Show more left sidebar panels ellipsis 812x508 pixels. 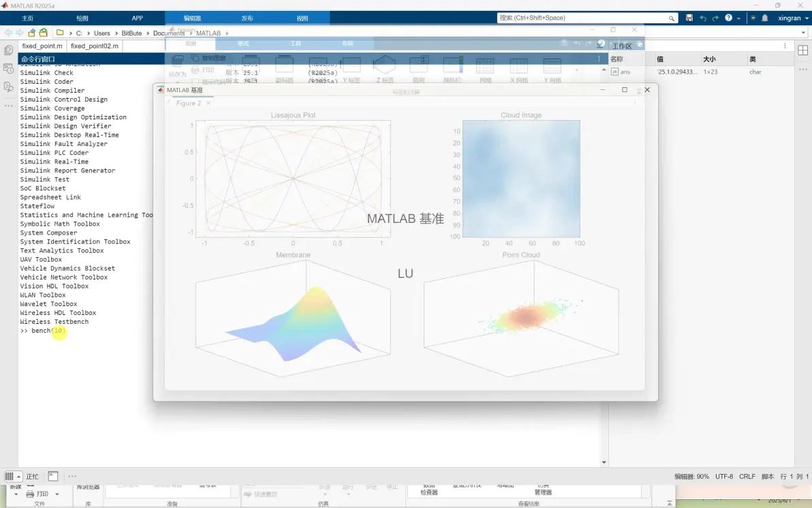8,105
